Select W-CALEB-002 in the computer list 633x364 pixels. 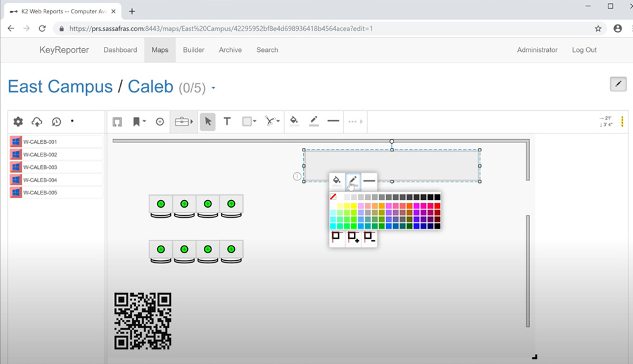pyautogui.click(x=56, y=154)
